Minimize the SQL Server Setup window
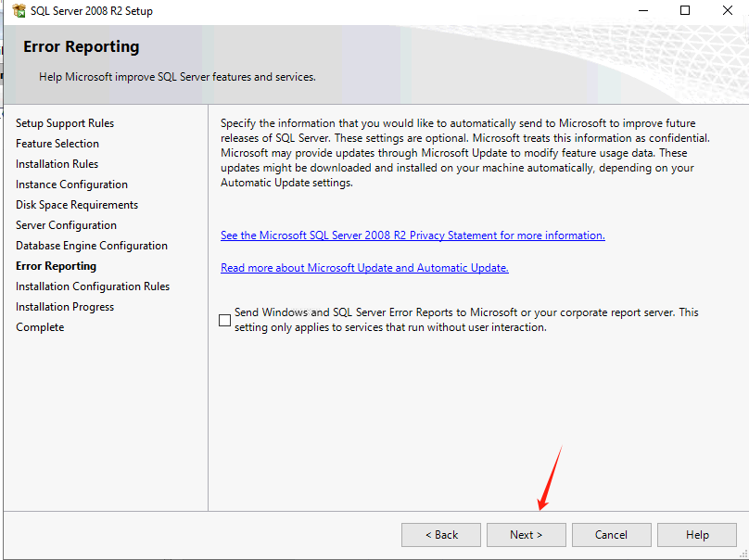This screenshot has height=560, width=749. tap(643, 10)
